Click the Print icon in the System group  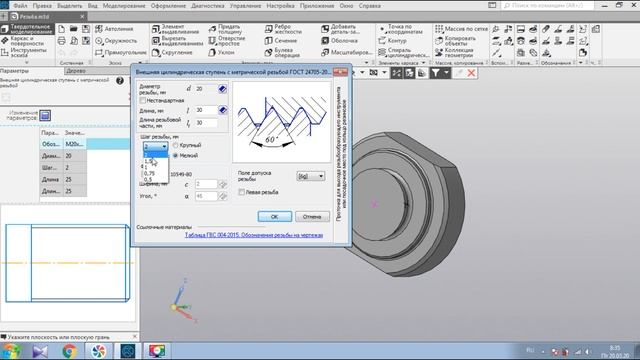coord(61,40)
